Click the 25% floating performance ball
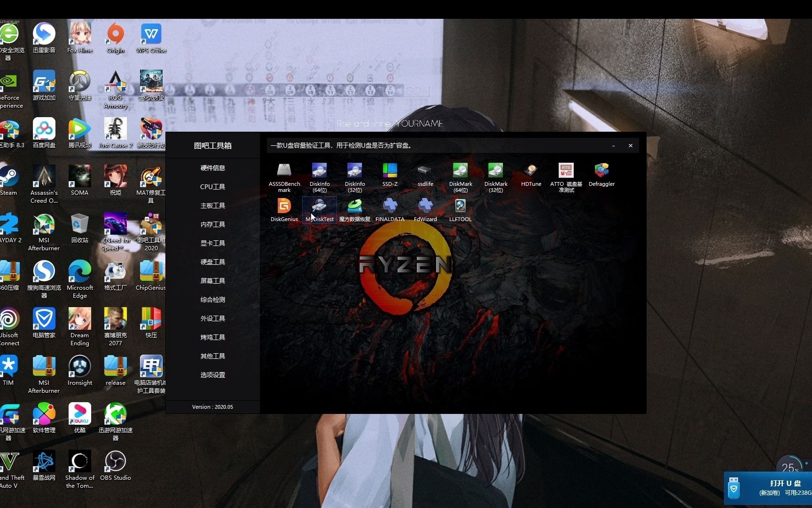812x508 pixels. [x=789, y=467]
